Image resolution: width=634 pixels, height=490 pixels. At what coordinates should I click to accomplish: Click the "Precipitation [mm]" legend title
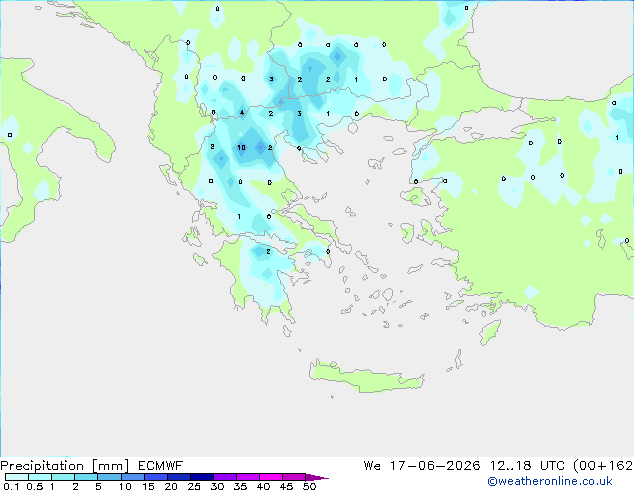point(64,466)
